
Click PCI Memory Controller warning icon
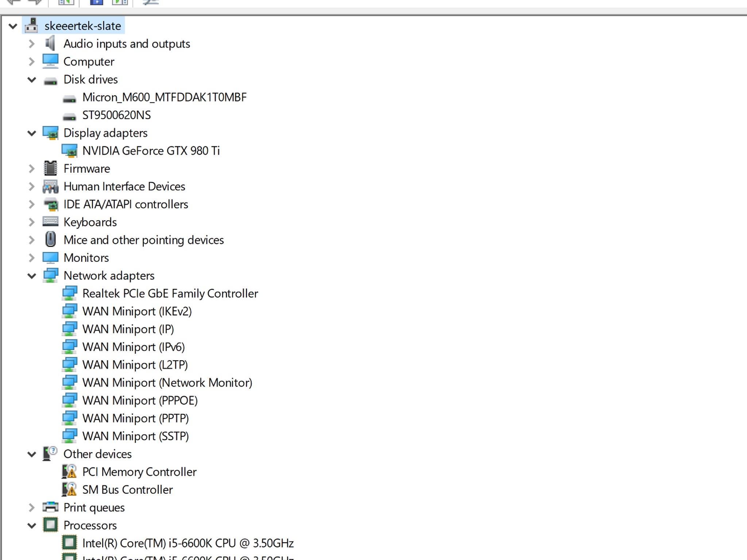[x=69, y=471]
